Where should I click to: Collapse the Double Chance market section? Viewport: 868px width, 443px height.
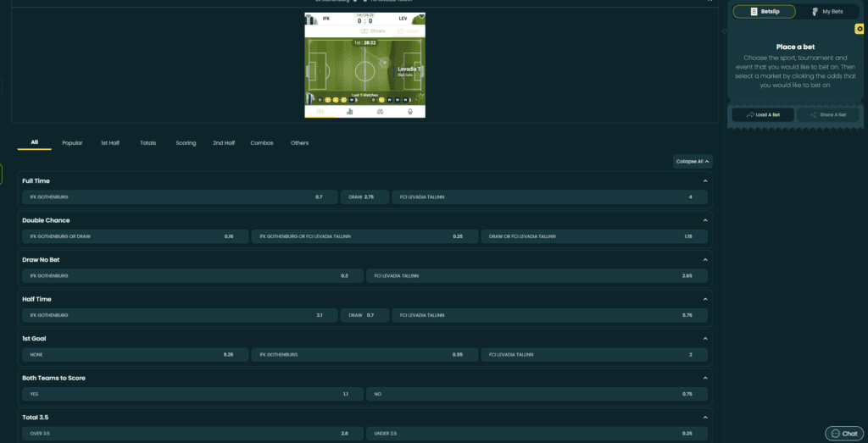click(705, 220)
